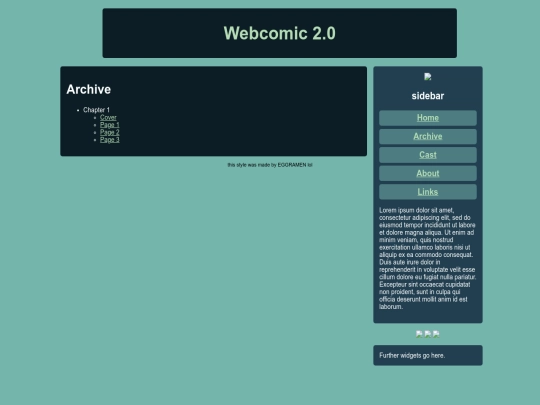Click the Webcomic 2.0 header title
Viewport: 540px width, 405px height.
pos(280,33)
